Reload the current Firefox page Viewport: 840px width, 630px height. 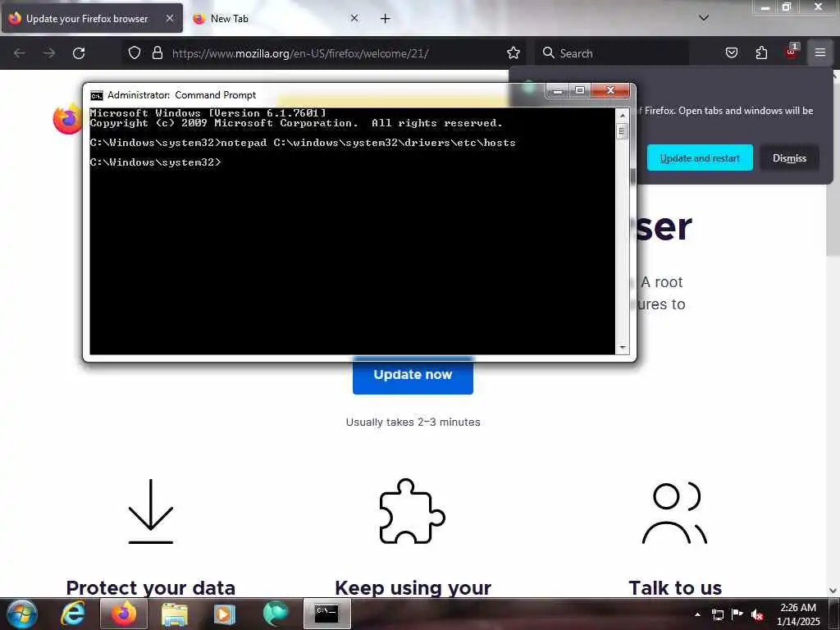79,53
